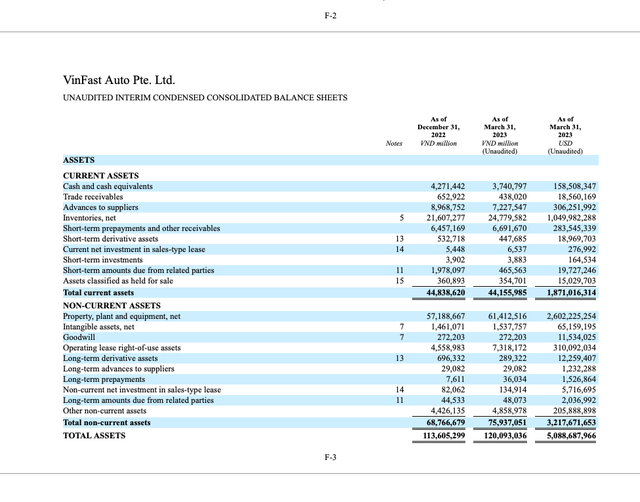Click the 4,271,442 cash value
Viewport: 640px width, 502px height.
point(447,186)
